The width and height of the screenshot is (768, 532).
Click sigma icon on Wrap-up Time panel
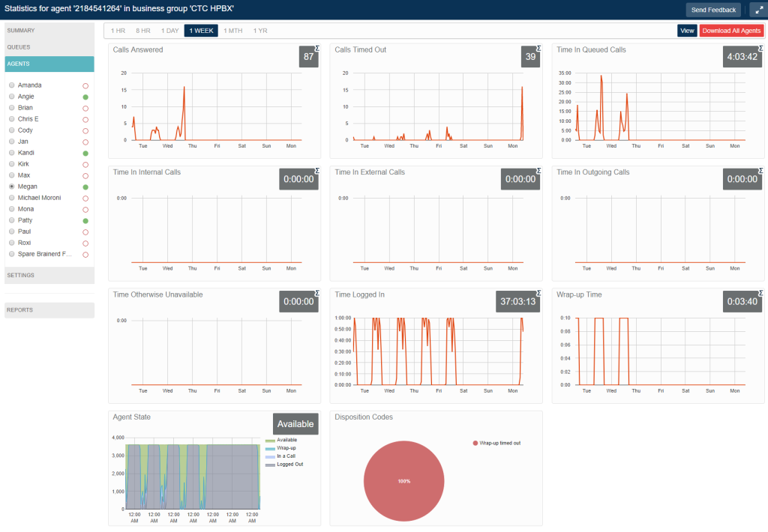(760, 293)
